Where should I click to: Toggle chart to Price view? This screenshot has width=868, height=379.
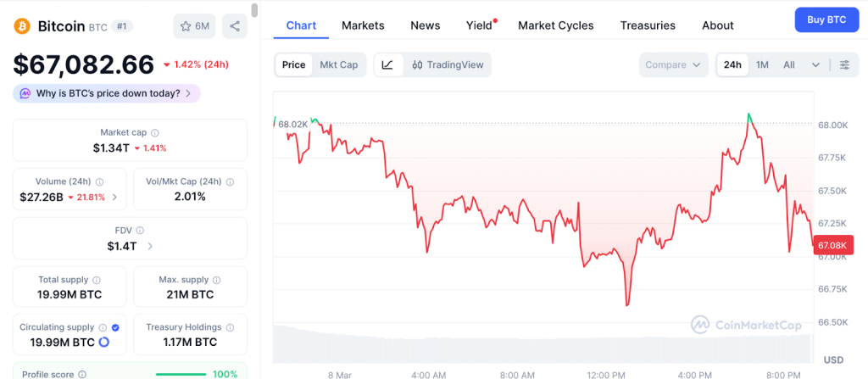point(294,65)
